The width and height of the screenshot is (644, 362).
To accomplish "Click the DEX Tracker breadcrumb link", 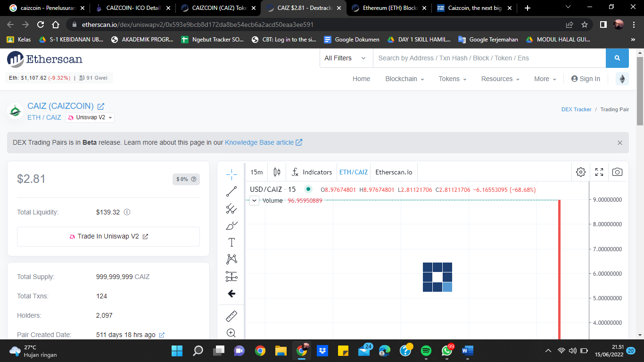I will (x=576, y=109).
